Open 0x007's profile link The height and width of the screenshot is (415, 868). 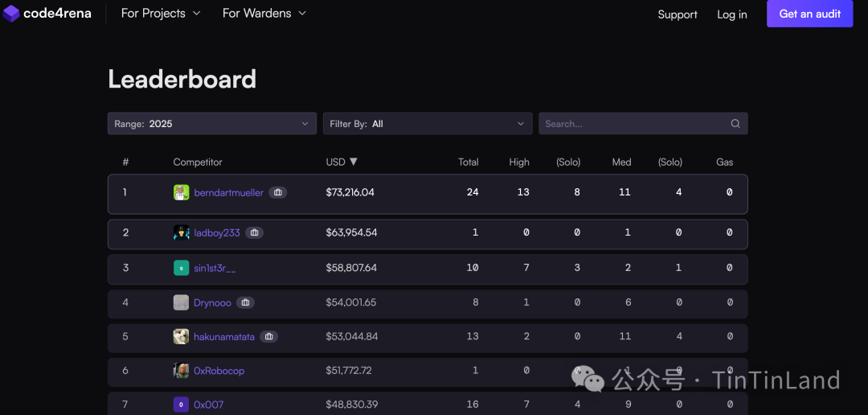pos(209,405)
